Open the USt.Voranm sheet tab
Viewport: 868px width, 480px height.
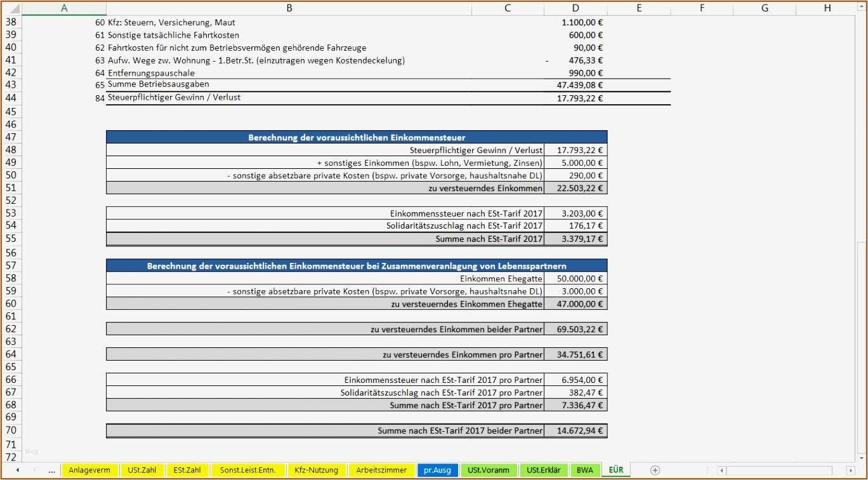click(x=489, y=470)
